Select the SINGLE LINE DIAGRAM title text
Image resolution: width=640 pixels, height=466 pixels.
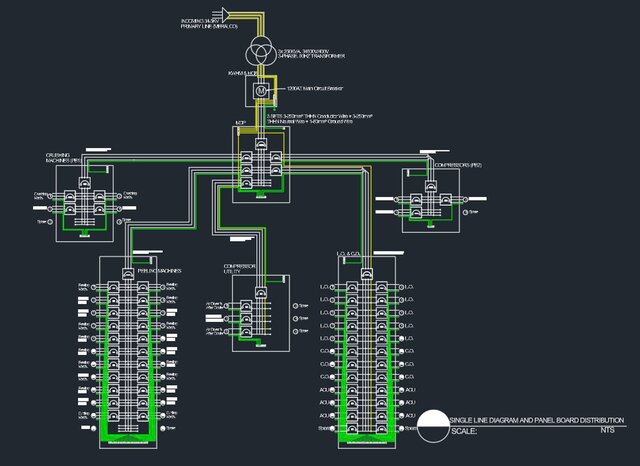tap(537, 420)
